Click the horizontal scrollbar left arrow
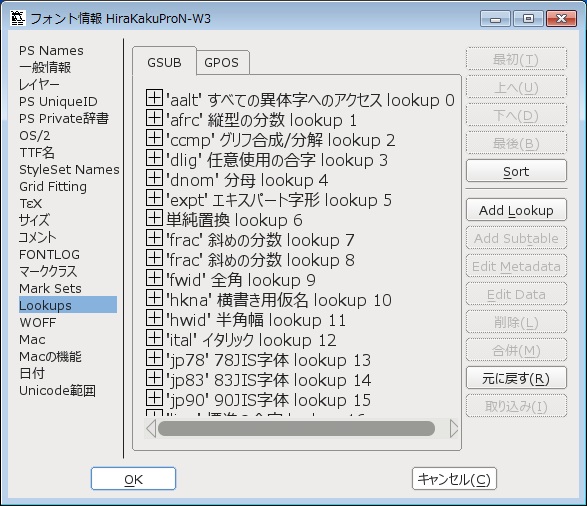Screen dimensions: 587x506 pyautogui.click(x=151, y=429)
